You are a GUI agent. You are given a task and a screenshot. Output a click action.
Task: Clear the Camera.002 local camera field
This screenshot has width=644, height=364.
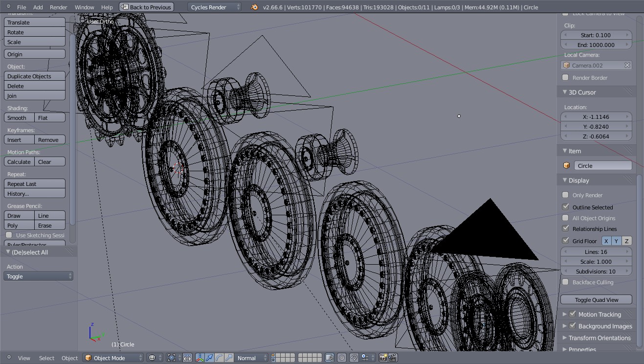pyautogui.click(x=627, y=65)
